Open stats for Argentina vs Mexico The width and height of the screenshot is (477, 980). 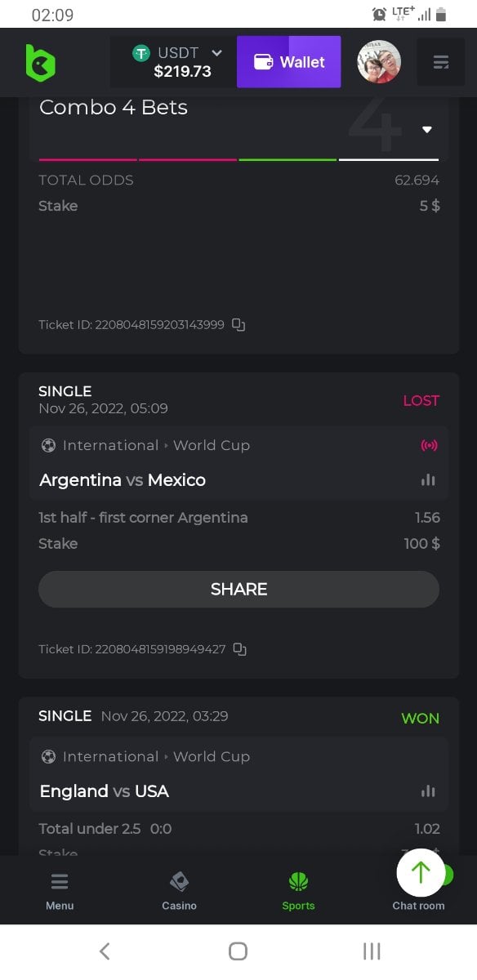428,480
